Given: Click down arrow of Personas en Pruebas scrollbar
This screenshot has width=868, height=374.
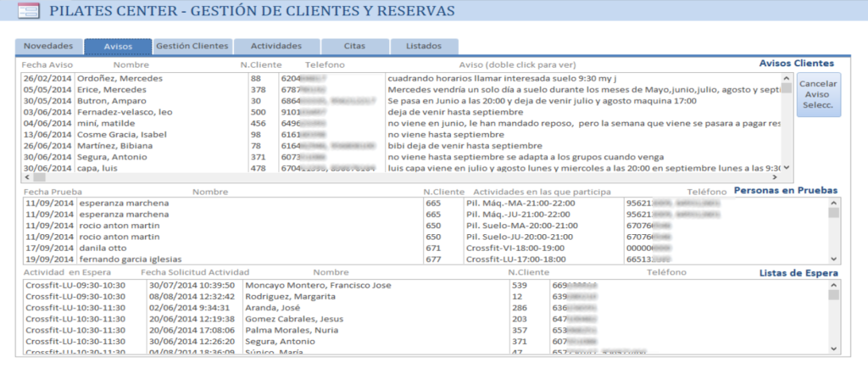Looking at the screenshot, I should 832,259.
